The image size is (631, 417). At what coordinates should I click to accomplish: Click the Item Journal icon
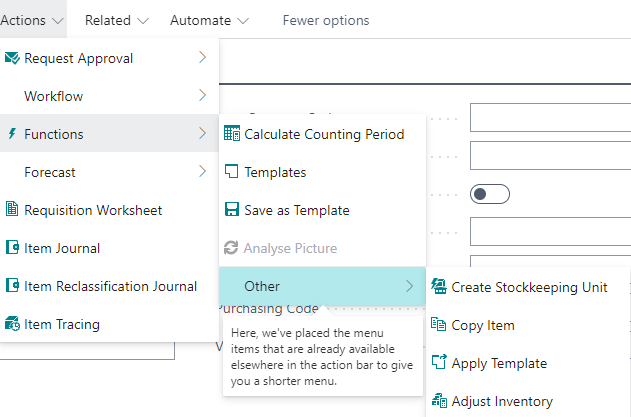pyautogui.click(x=12, y=248)
